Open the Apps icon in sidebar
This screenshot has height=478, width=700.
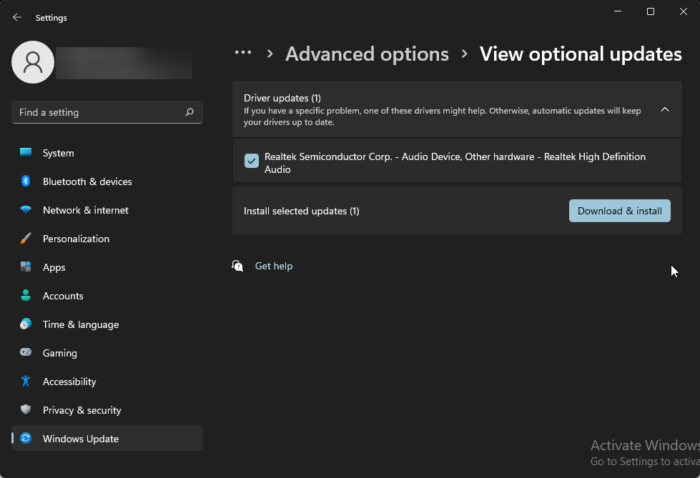(26, 267)
